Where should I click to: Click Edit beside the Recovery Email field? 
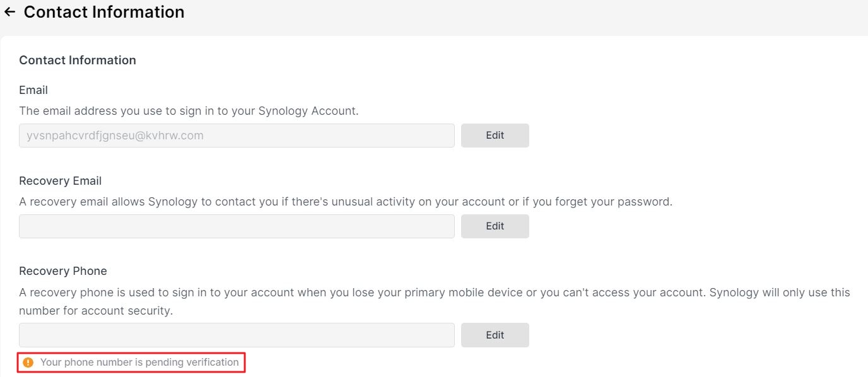[x=495, y=226]
